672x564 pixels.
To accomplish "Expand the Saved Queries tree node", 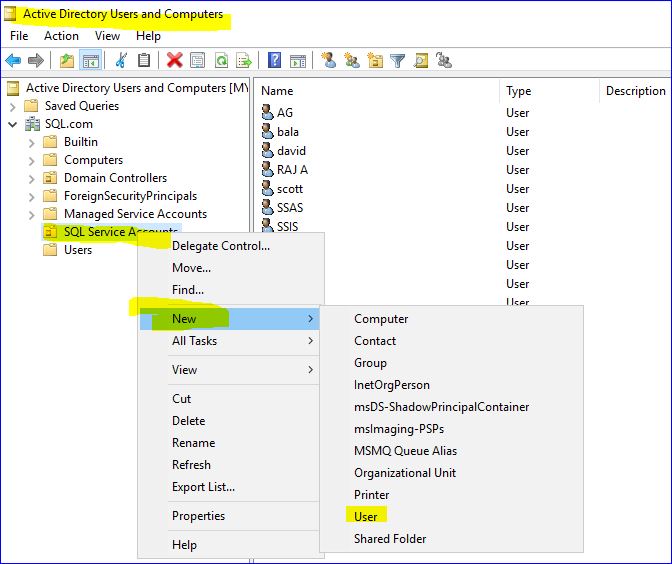I will tap(12, 106).
